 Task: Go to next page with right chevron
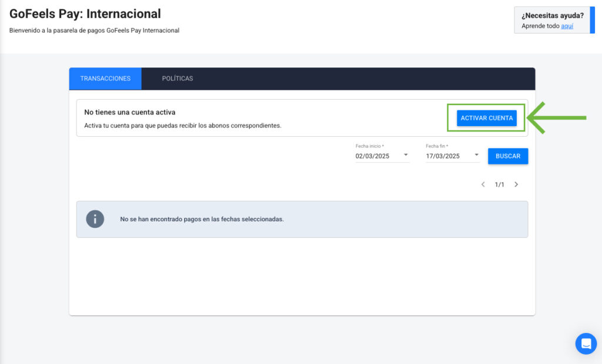coord(516,184)
